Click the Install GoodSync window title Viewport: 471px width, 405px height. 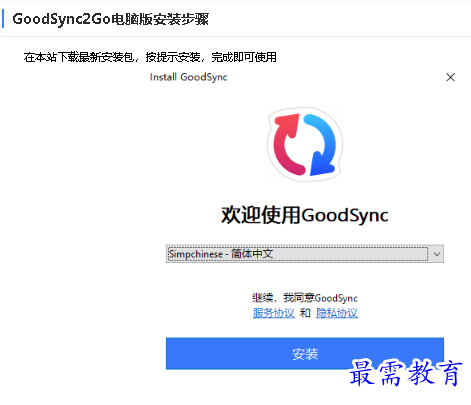coord(189,77)
